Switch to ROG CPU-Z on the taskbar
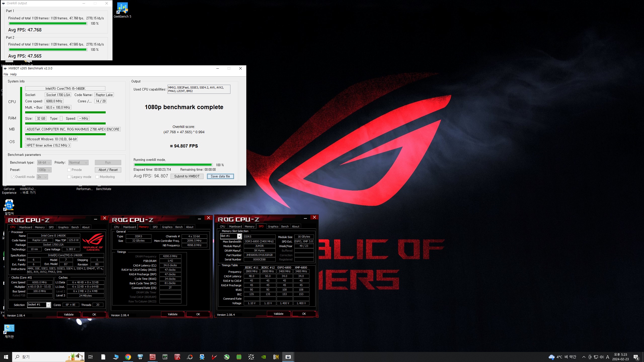 [x=153, y=357]
